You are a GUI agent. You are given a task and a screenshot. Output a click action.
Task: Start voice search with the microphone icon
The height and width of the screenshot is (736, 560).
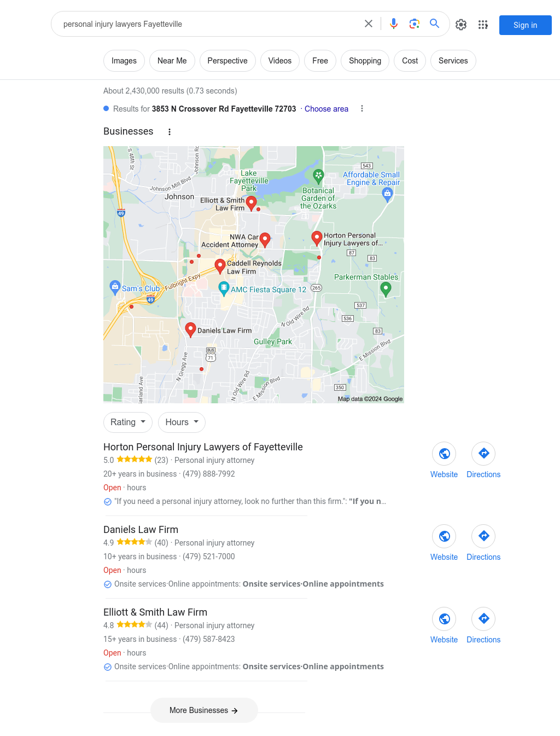pyautogui.click(x=394, y=24)
